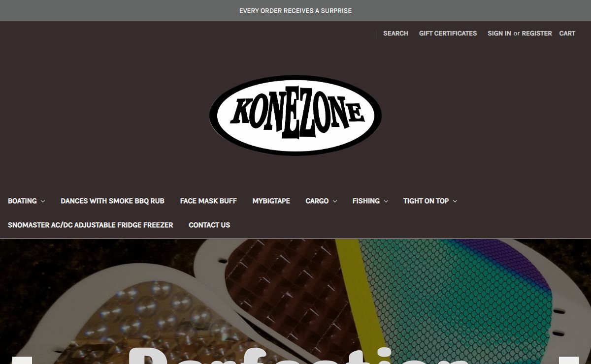Screen dimensions: 591x364
Task: Select the MyBigTape menu item
Action: (271, 201)
